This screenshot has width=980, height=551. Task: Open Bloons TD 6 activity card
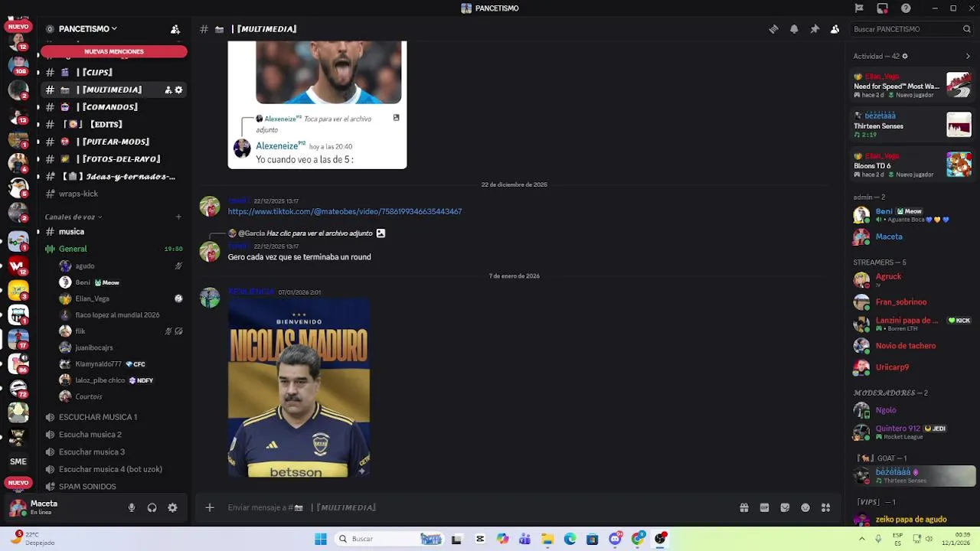(913, 165)
